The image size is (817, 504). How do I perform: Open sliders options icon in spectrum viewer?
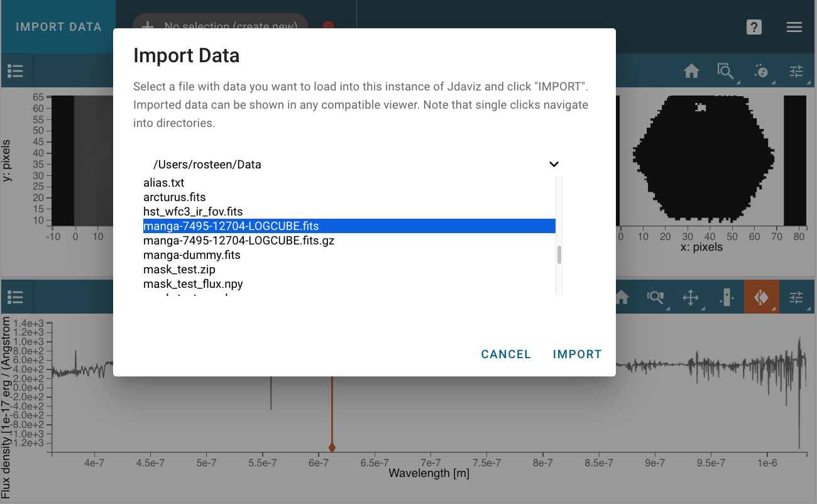click(796, 297)
